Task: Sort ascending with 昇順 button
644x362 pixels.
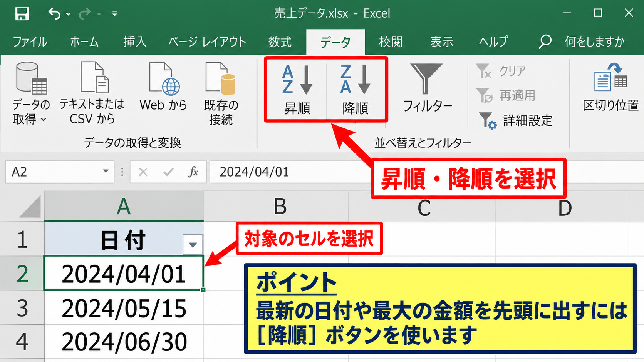Action: point(297,90)
